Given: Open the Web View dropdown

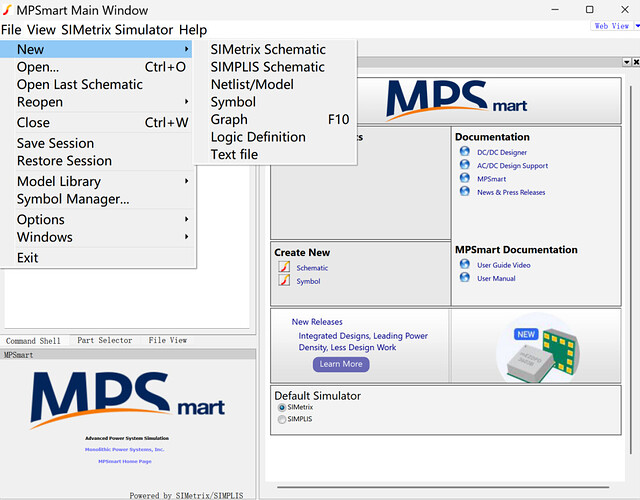Looking at the screenshot, I should pyautogui.click(x=614, y=26).
